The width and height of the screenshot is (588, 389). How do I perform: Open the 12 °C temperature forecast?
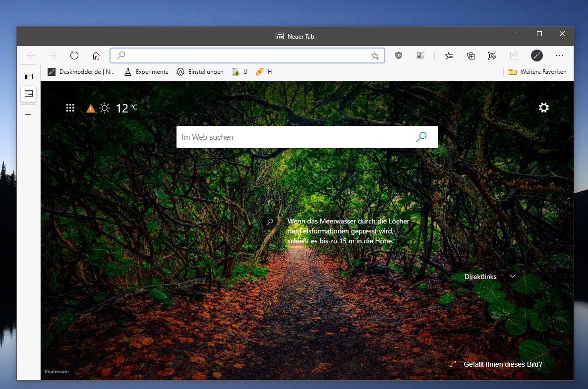pyautogui.click(x=126, y=108)
